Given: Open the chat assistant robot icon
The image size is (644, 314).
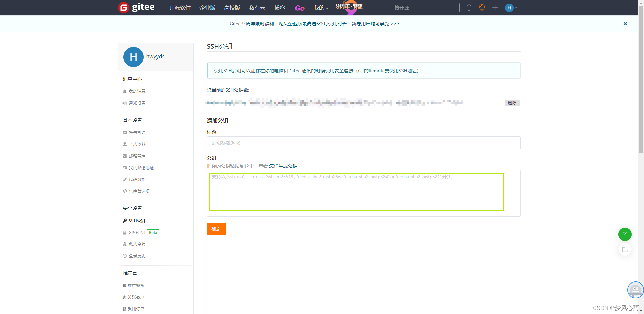Looking at the screenshot, I should 635,290.
